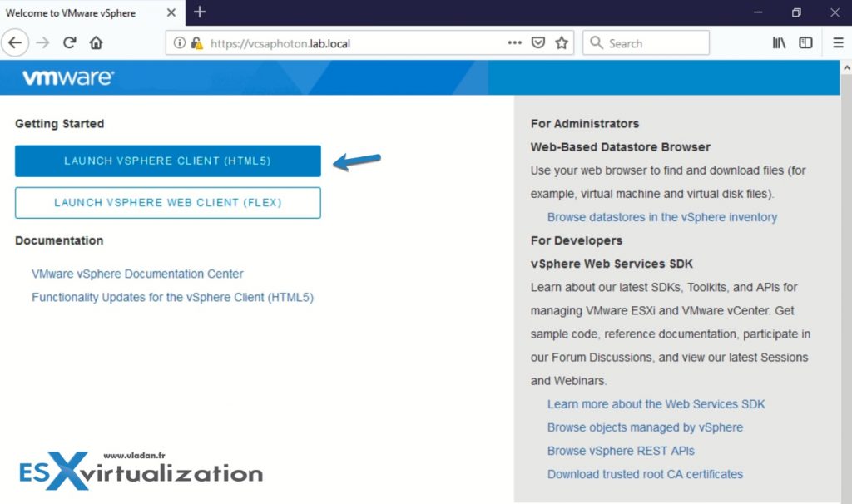The image size is (852, 504).
Task: Click the address bar URL
Action: click(x=275, y=42)
